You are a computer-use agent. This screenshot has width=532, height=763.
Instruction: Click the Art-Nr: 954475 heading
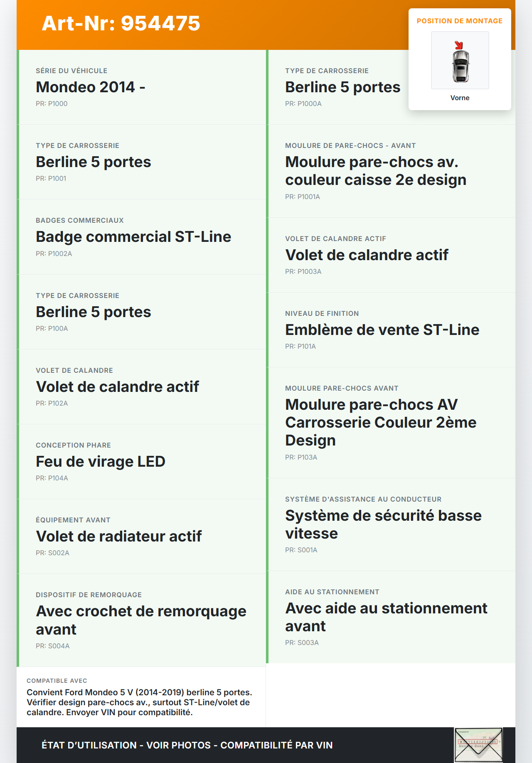coord(121,23)
